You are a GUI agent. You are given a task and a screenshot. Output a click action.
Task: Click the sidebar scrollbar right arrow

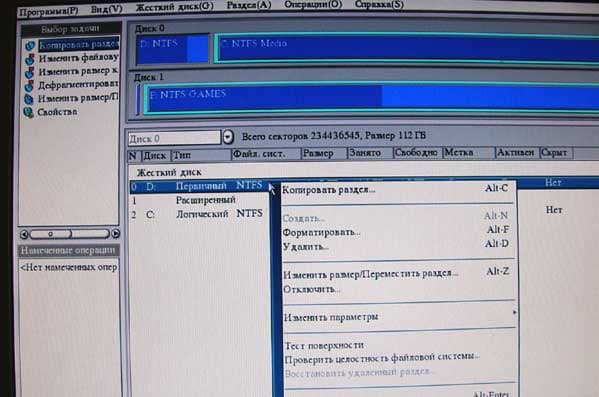point(115,233)
